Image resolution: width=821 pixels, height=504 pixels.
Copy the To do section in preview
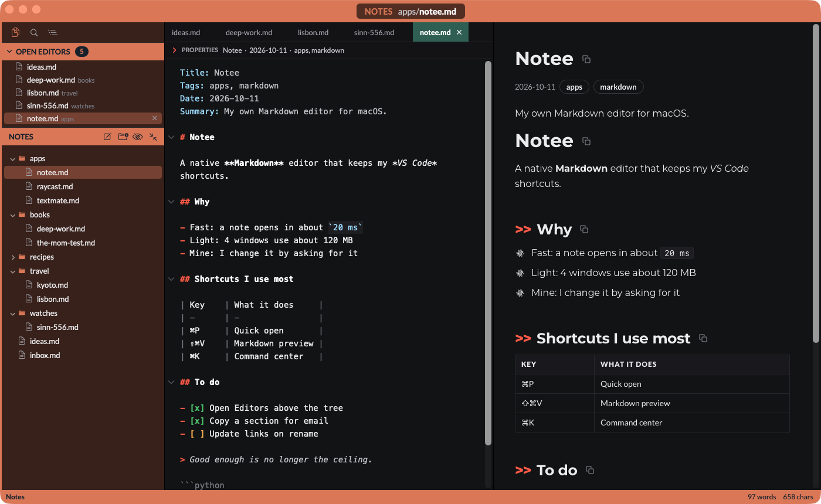click(591, 470)
